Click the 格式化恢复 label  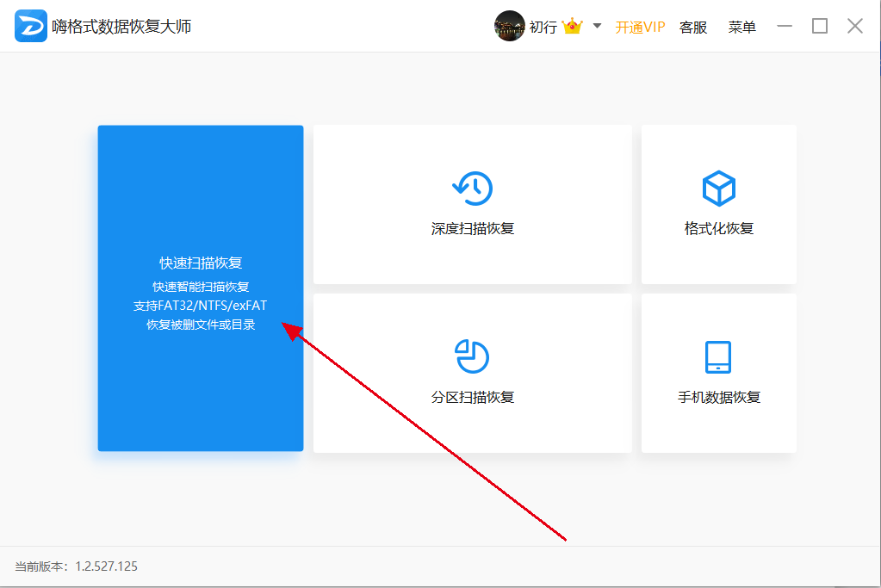coord(718,229)
